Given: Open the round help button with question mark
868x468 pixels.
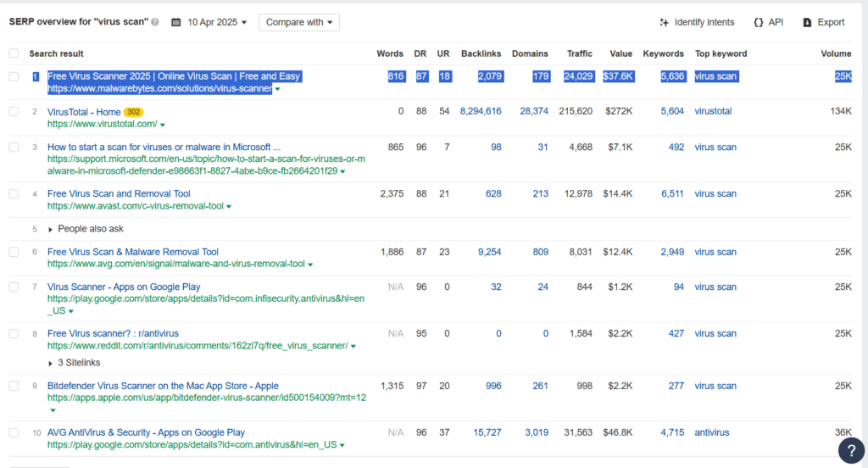Looking at the screenshot, I should pos(851,450).
